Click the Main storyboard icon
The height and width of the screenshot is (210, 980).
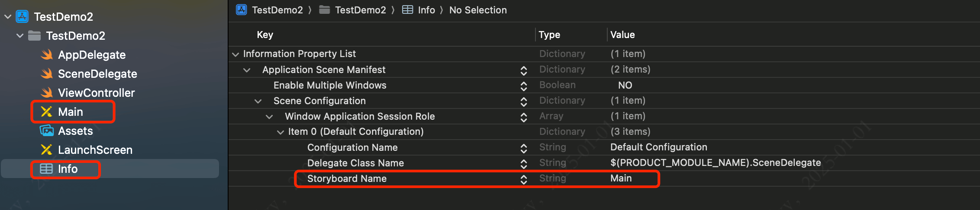click(x=46, y=112)
